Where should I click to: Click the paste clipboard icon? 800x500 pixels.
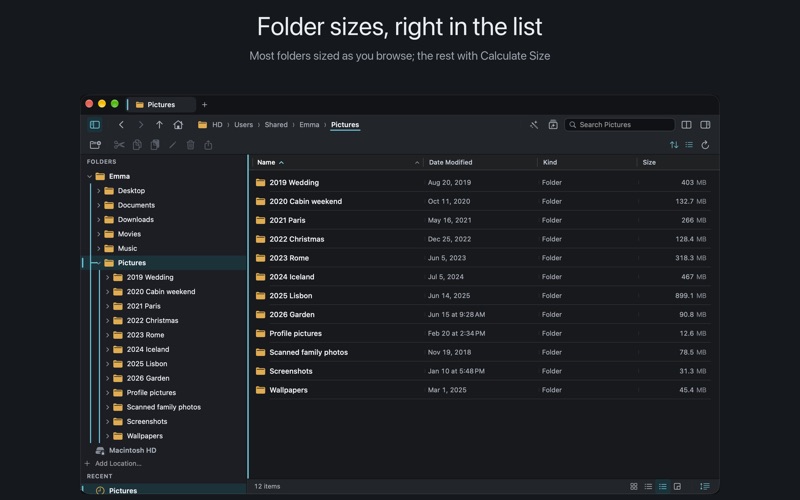155,145
